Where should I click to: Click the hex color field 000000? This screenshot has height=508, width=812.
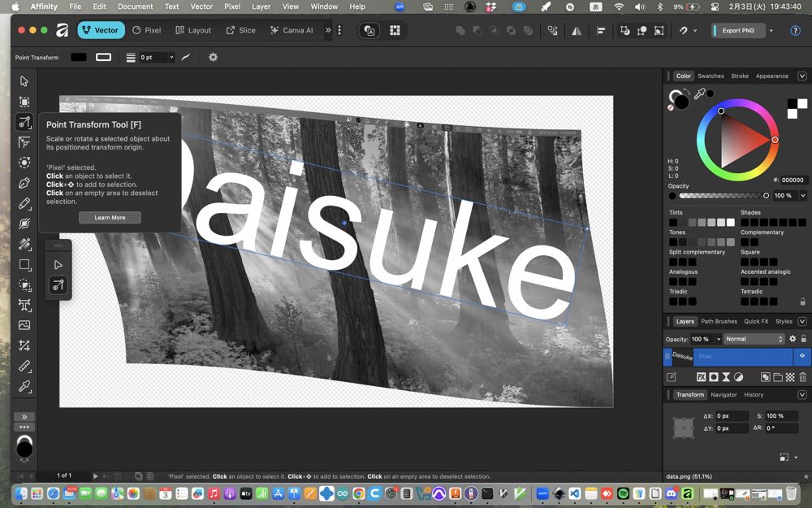[793, 180]
